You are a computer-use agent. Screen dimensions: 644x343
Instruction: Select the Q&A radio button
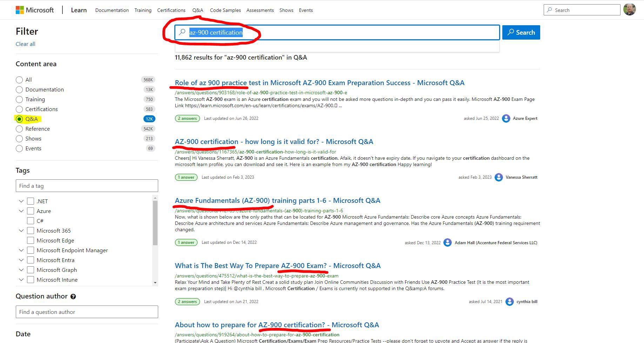pos(19,119)
